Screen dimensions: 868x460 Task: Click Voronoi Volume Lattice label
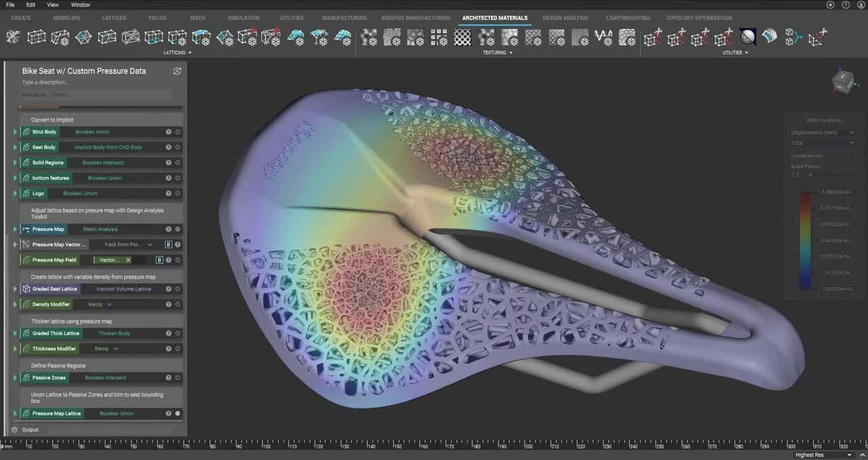[123, 289]
